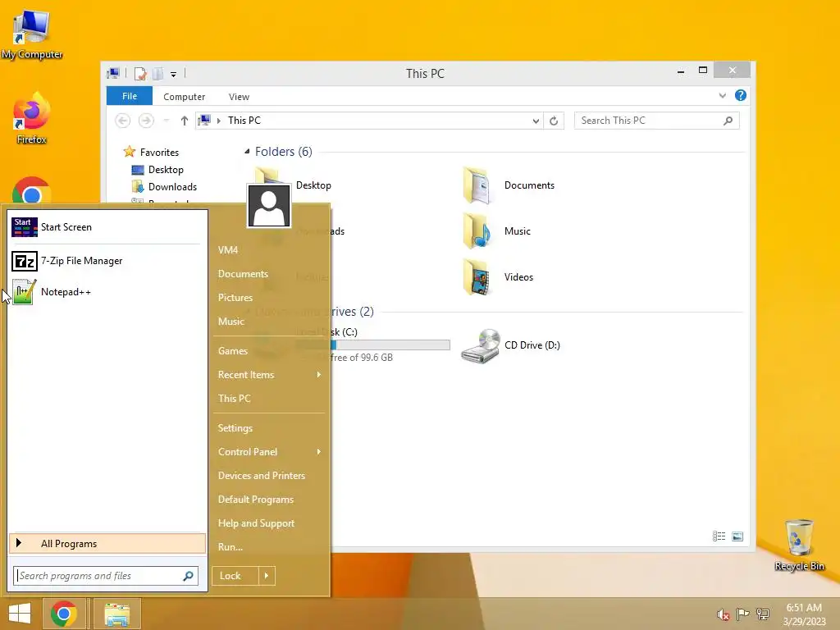Open Explorer Help question mark icon
The width and height of the screenshot is (840, 630).
pos(741,95)
